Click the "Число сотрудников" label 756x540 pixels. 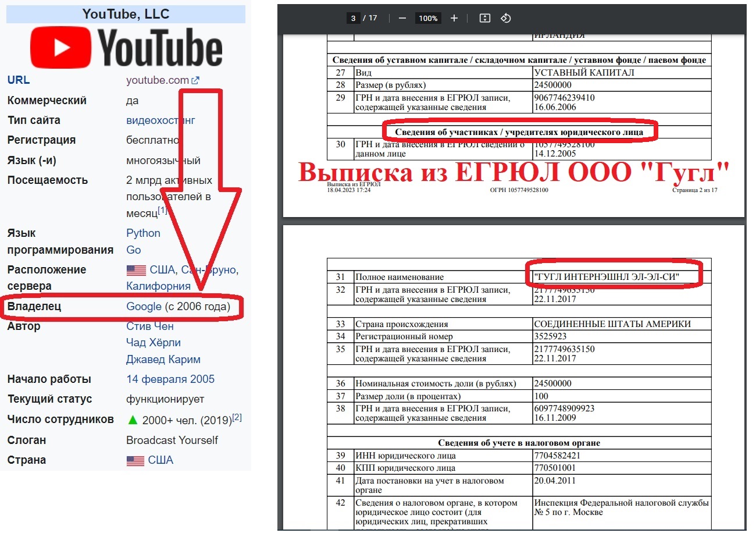pyautogui.click(x=60, y=420)
